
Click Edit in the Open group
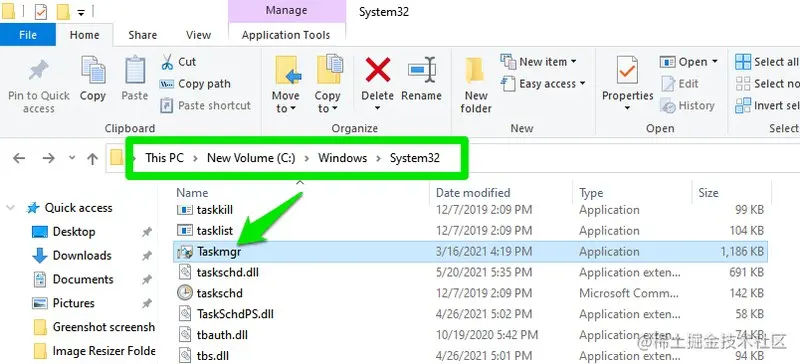click(x=680, y=84)
